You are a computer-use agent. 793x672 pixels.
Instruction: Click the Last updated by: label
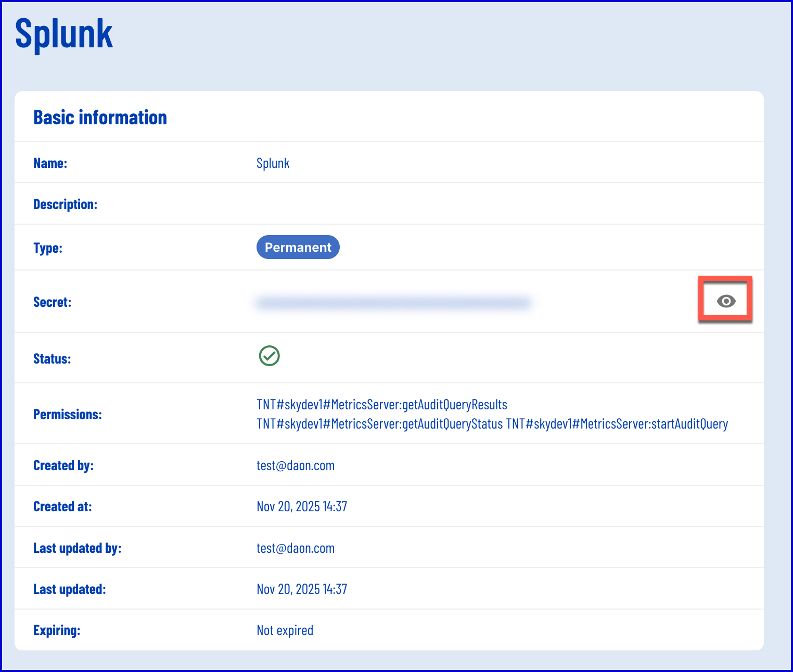(x=78, y=548)
